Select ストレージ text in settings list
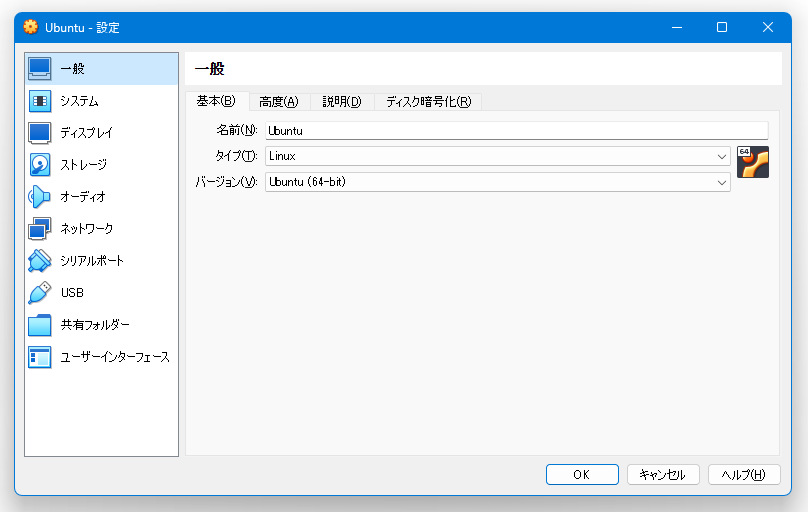 [83, 165]
